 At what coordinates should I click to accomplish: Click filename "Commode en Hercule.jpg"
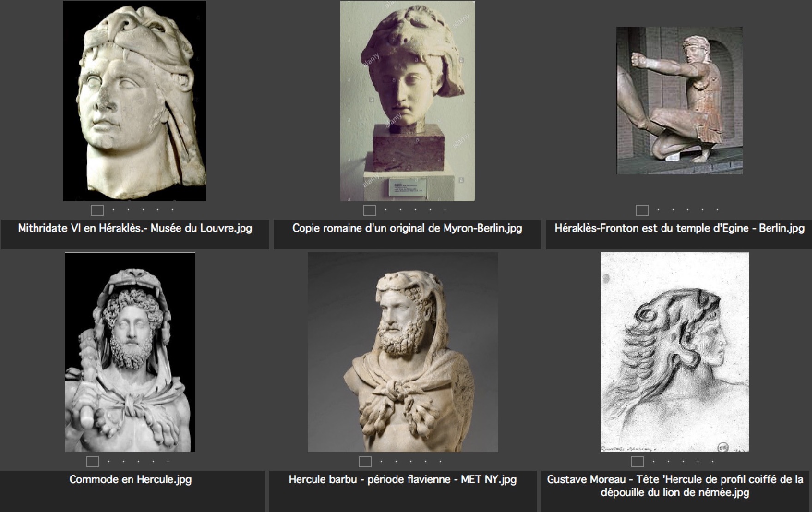click(x=130, y=479)
